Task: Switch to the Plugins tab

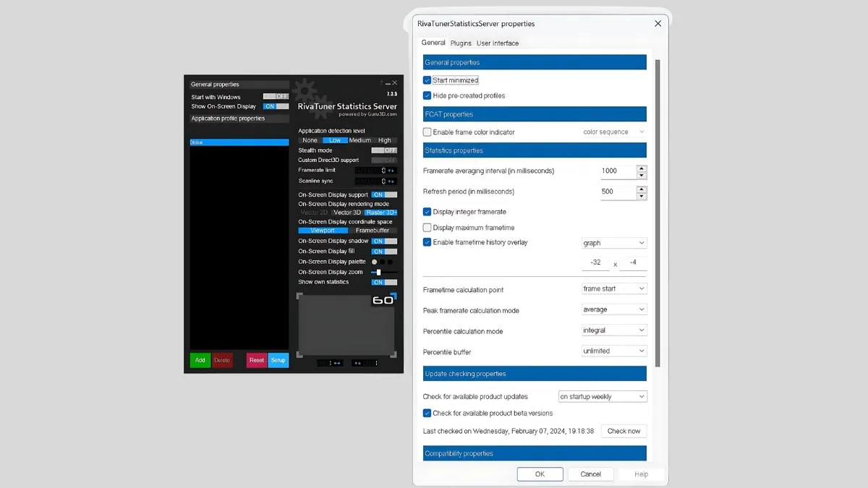Action: click(x=461, y=43)
